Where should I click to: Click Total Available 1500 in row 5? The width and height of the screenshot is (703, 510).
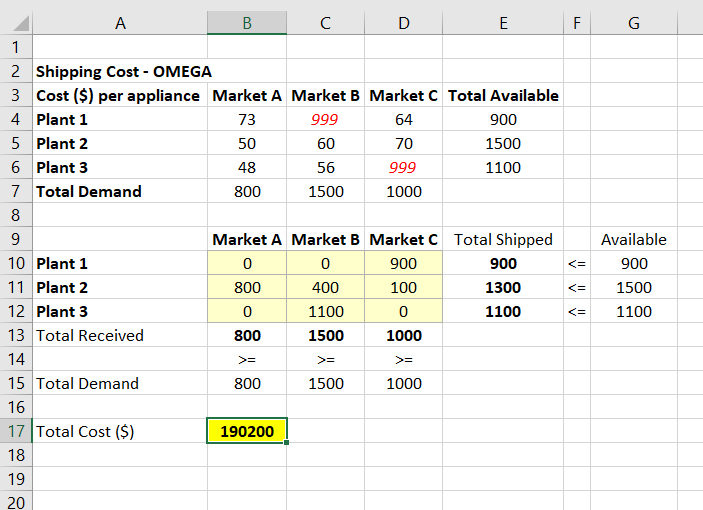(x=503, y=143)
